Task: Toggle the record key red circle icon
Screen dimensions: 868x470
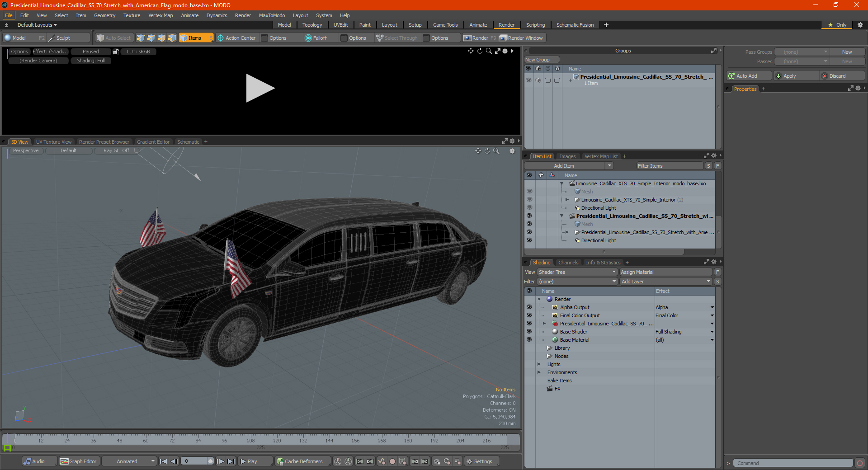Action: click(x=392, y=461)
